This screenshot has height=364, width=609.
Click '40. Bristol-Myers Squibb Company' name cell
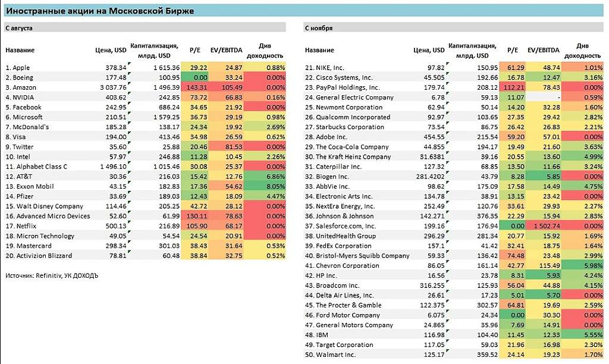coord(357,256)
